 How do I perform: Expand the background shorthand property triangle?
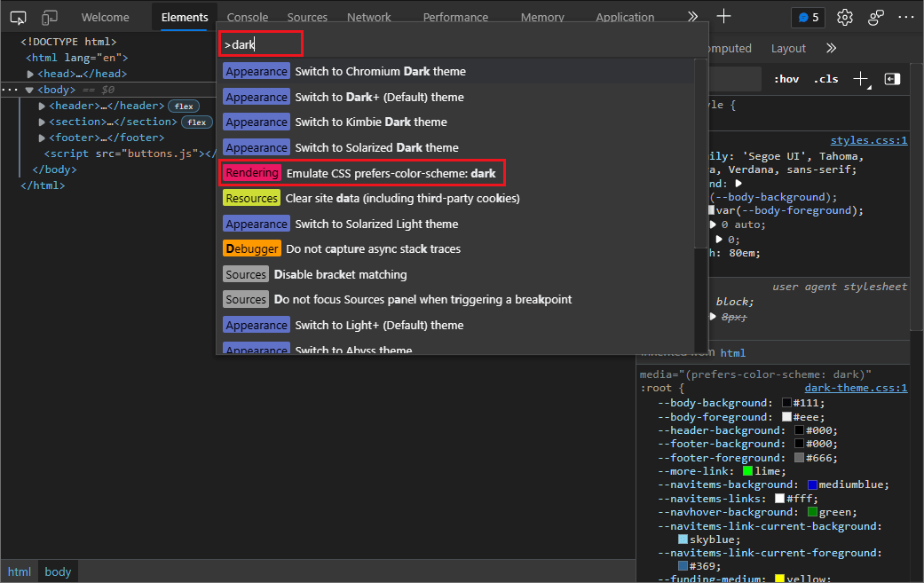click(738, 184)
